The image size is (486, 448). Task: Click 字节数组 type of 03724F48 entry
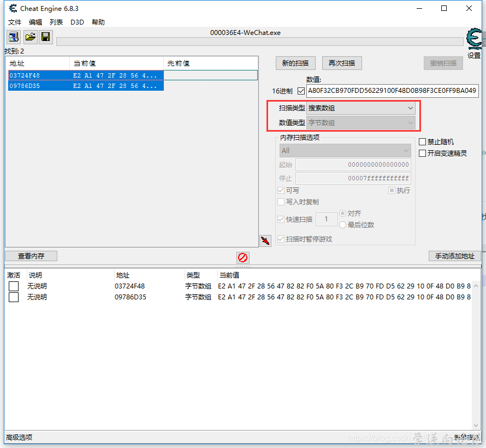coord(198,286)
